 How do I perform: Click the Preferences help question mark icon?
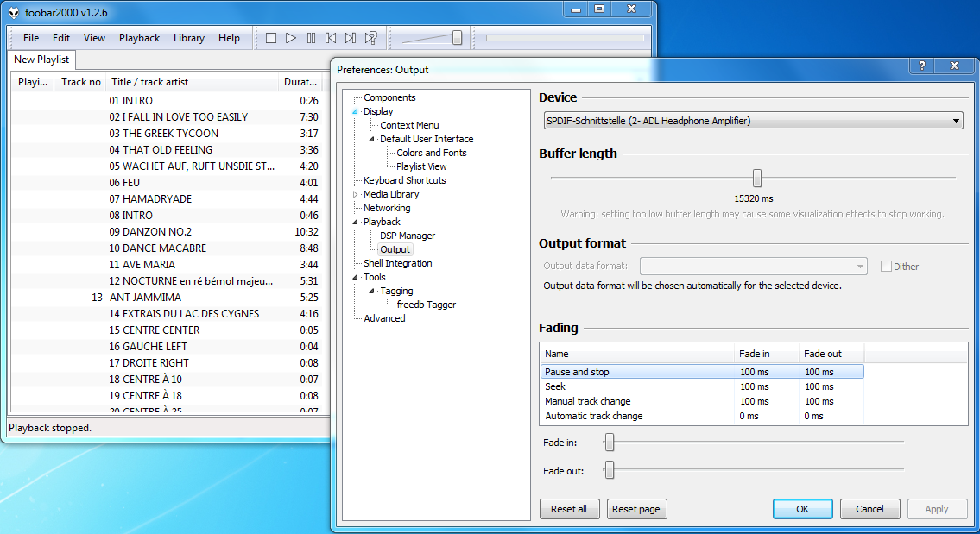(x=922, y=66)
